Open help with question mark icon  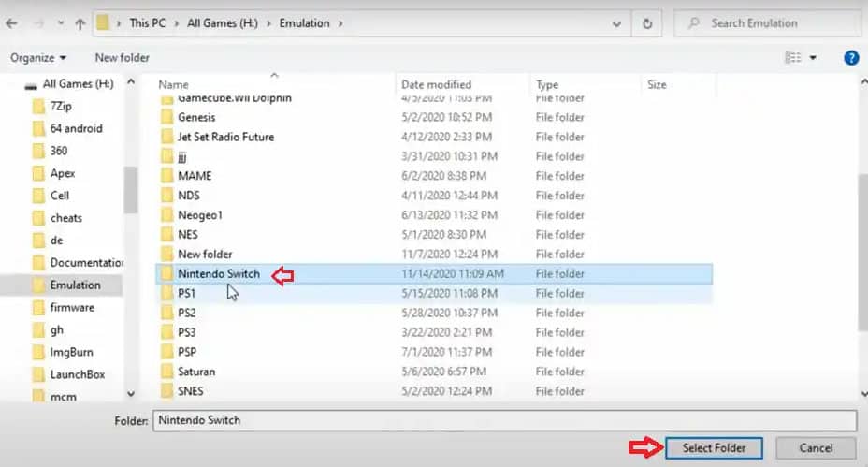(851, 58)
